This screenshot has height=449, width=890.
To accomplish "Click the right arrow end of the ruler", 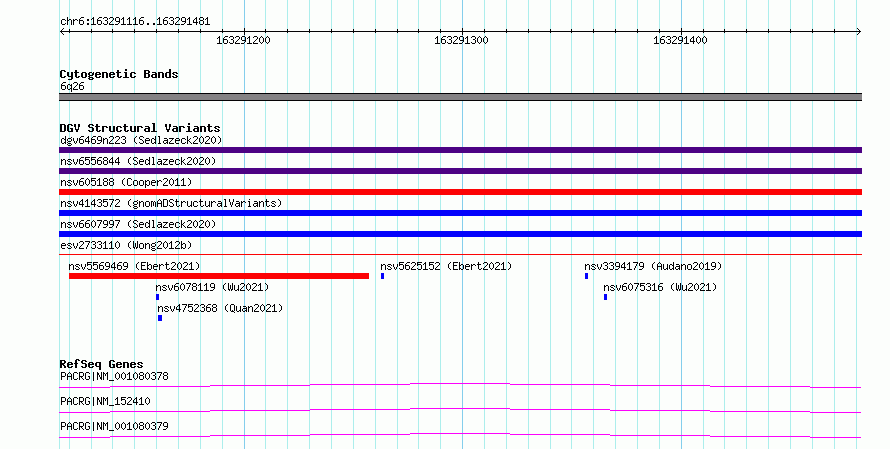I will click(859, 31).
